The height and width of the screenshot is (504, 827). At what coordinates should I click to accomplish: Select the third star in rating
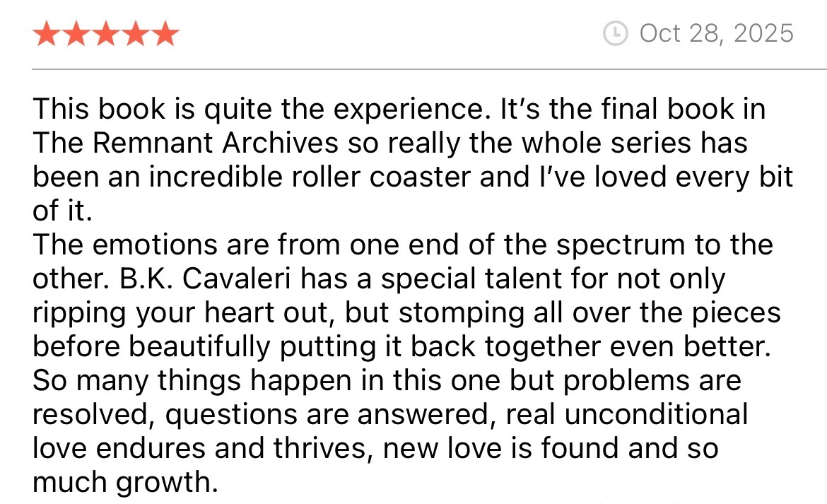(x=105, y=34)
